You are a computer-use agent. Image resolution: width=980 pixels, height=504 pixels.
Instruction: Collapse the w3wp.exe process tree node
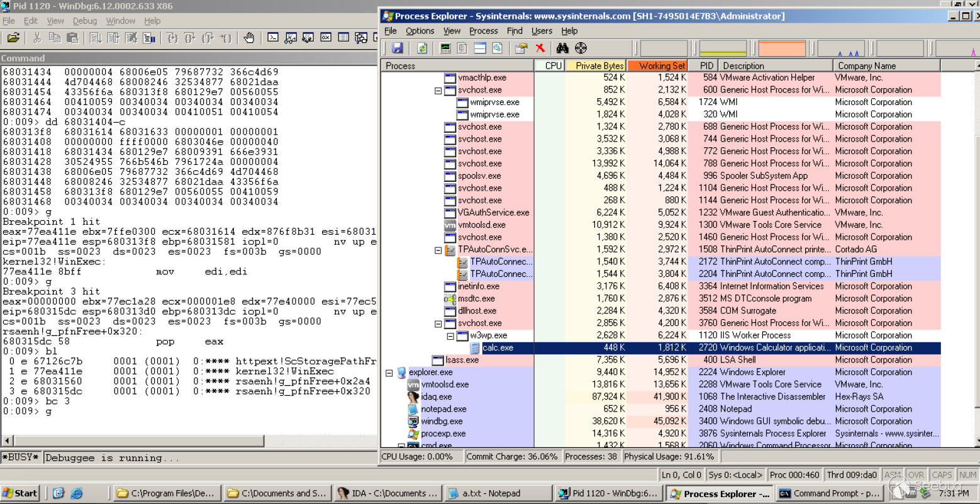click(450, 336)
